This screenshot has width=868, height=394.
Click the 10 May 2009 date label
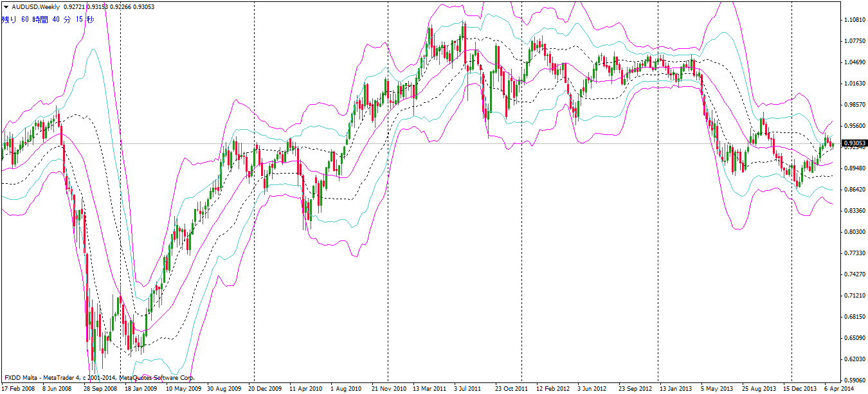tap(183, 389)
